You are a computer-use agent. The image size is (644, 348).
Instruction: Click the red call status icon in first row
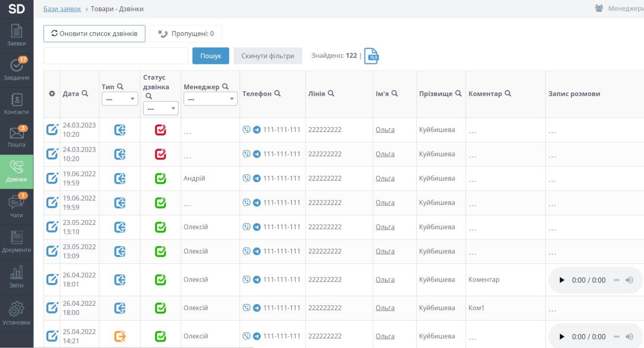[160, 130]
